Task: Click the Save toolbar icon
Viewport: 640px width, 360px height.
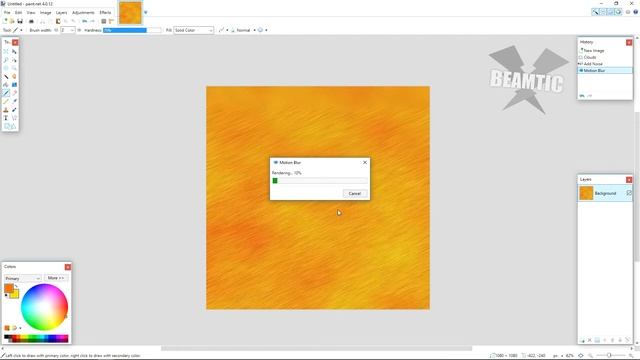Action: 20,21
